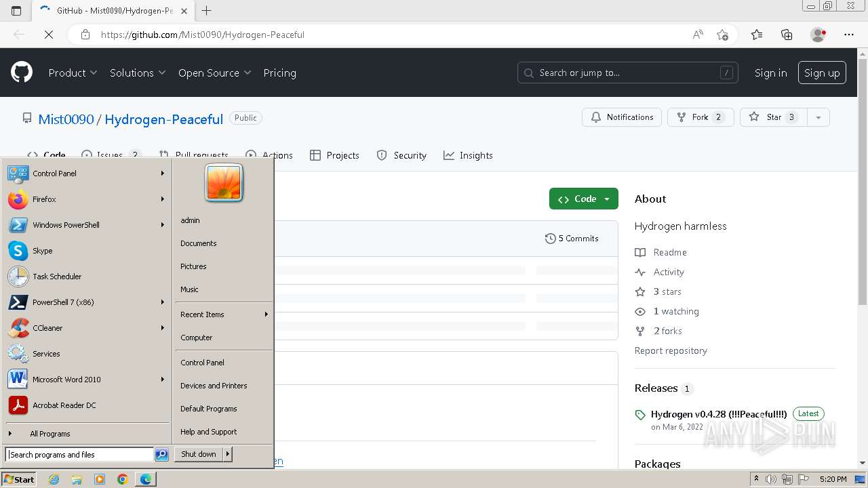
Task: Open Windows PowerShell entry
Action: point(86,225)
